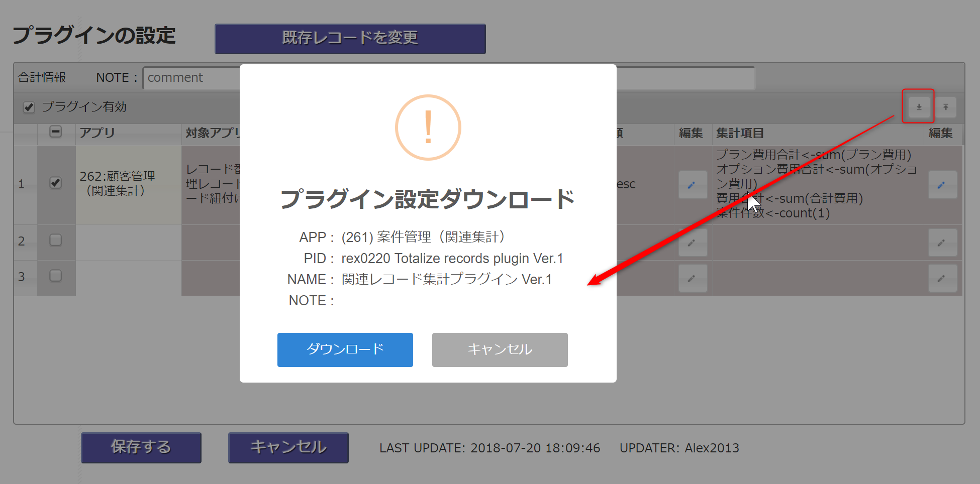Click the upload settings icon

[x=945, y=107]
